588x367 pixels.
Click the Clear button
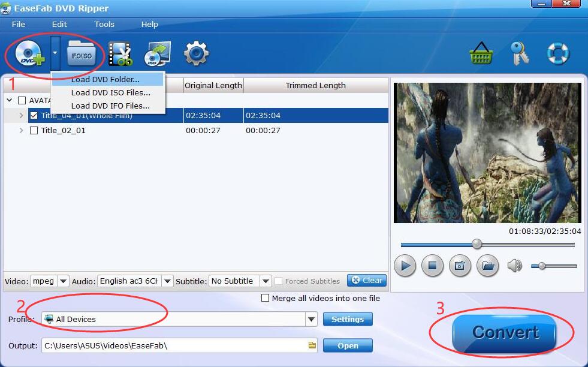[x=367, y=280]
